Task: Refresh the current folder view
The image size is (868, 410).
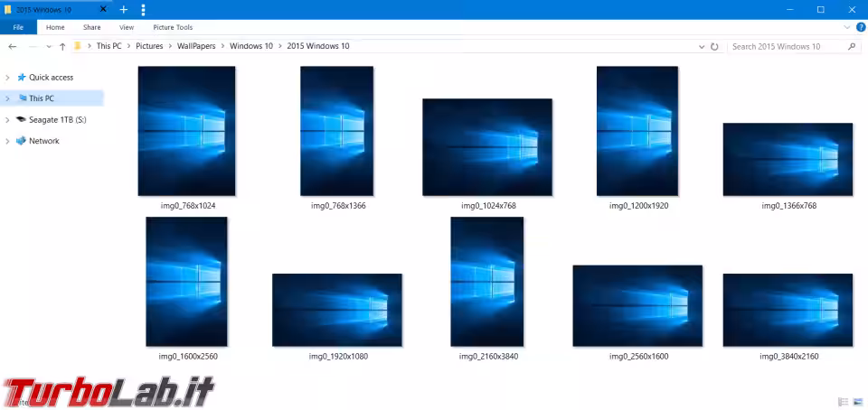Action: 714,47
